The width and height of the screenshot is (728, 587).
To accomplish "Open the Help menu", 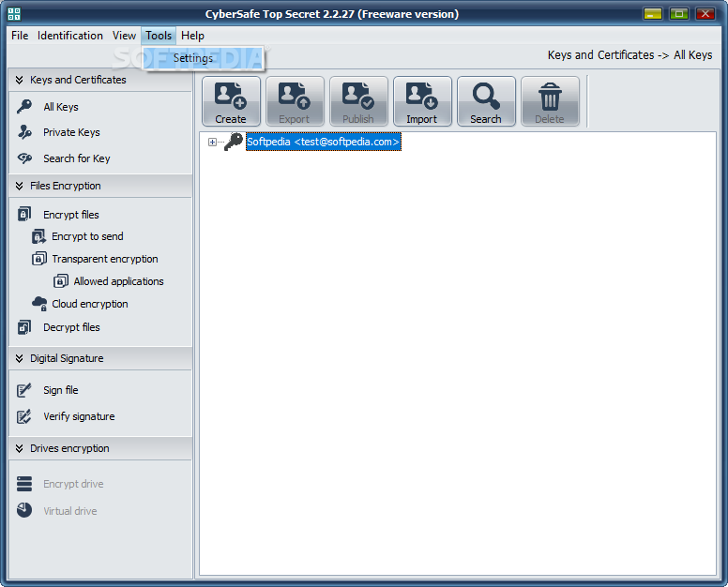I will click(192, 36).
